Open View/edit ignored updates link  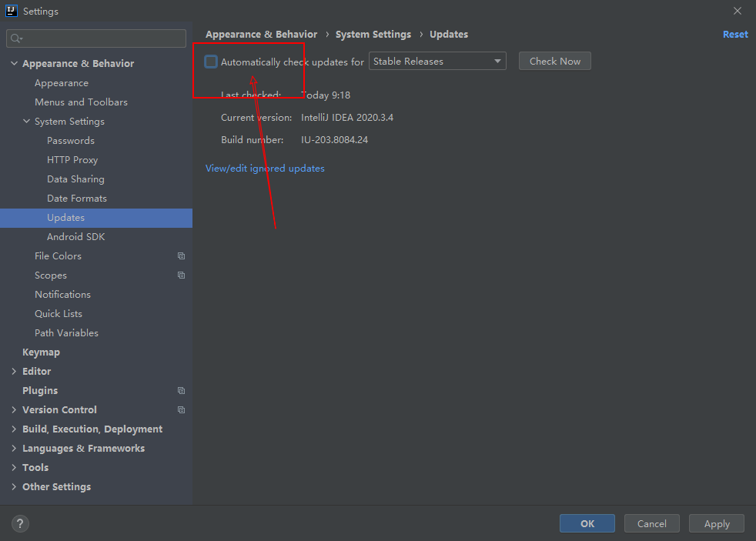pos(265,168)
